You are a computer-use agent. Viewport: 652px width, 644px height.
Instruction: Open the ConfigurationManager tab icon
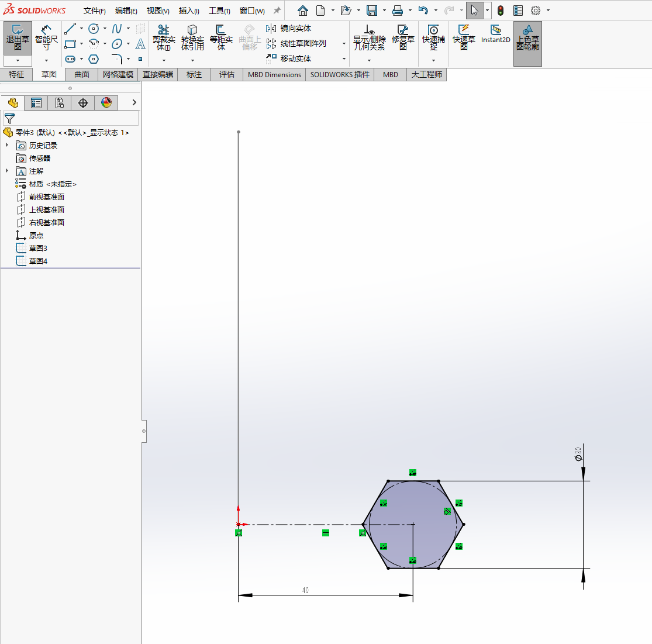60,103
